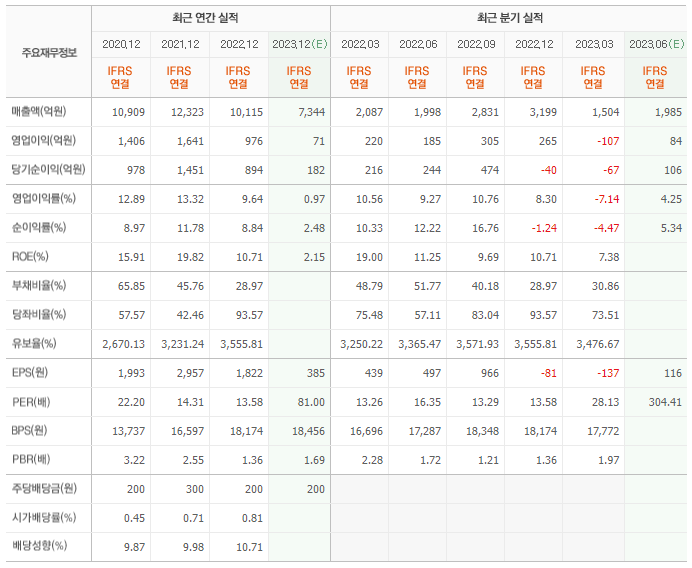Select negative operating profit -107
Viewport: 692px width, 568px height.
pos(608,141)
